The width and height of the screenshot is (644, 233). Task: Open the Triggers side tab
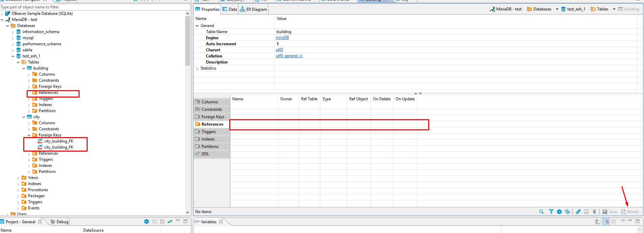pyautogui.click(x=212, y=132)
